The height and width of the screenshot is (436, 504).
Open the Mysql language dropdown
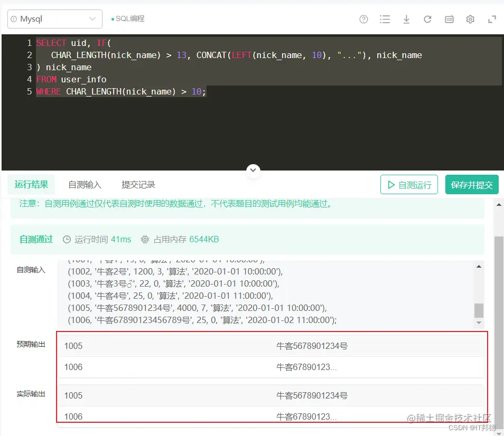[x=54, y=18]
